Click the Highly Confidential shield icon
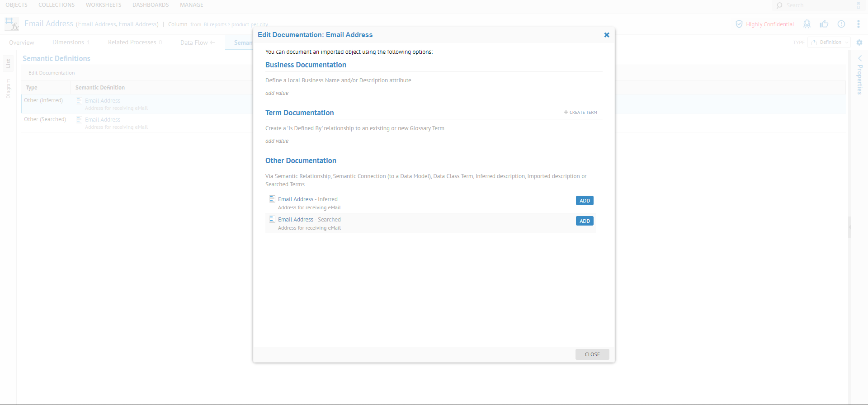Viewport: 868px width, 405px height. tap(739, 24)
